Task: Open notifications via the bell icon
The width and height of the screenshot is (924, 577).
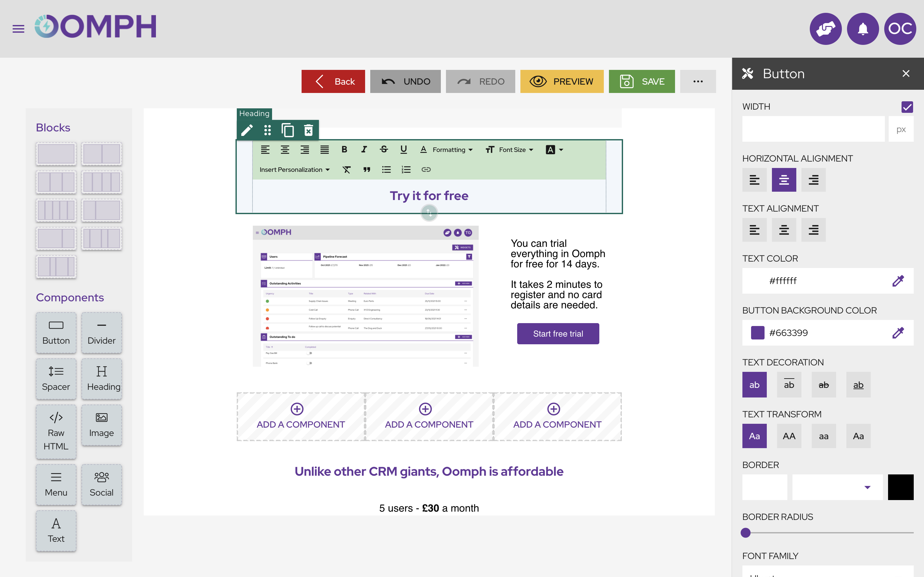Action: coord(863,29)
